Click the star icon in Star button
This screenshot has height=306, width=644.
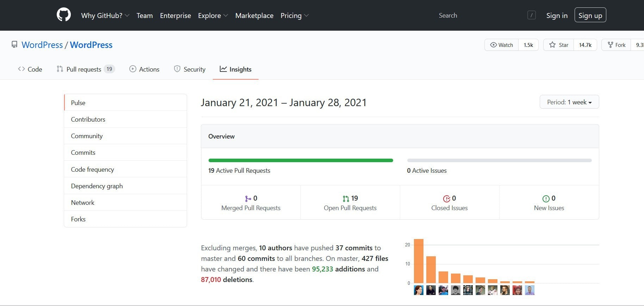pos(552,45)
